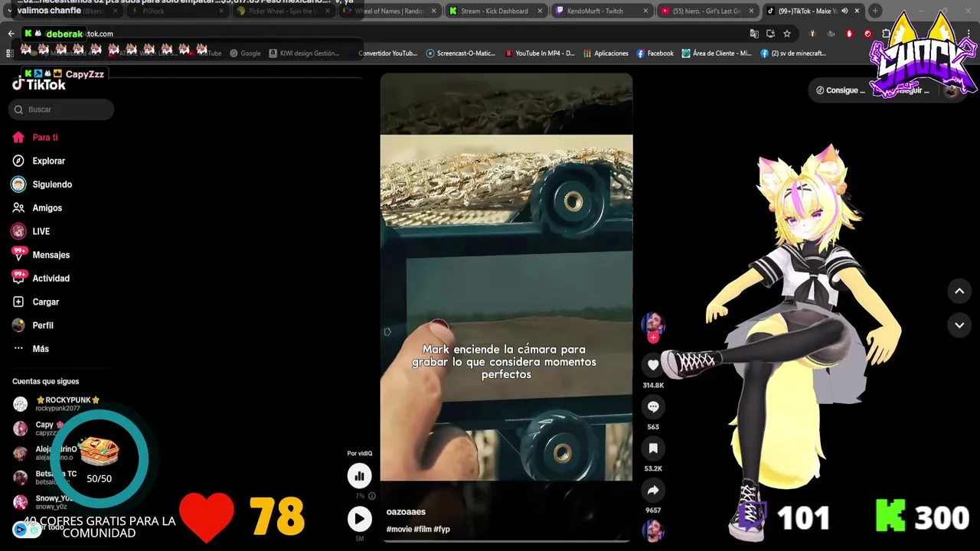Open Área de Cliente bookmark
980x551 pixels.
pyautogui.click(x=717, y=54)
